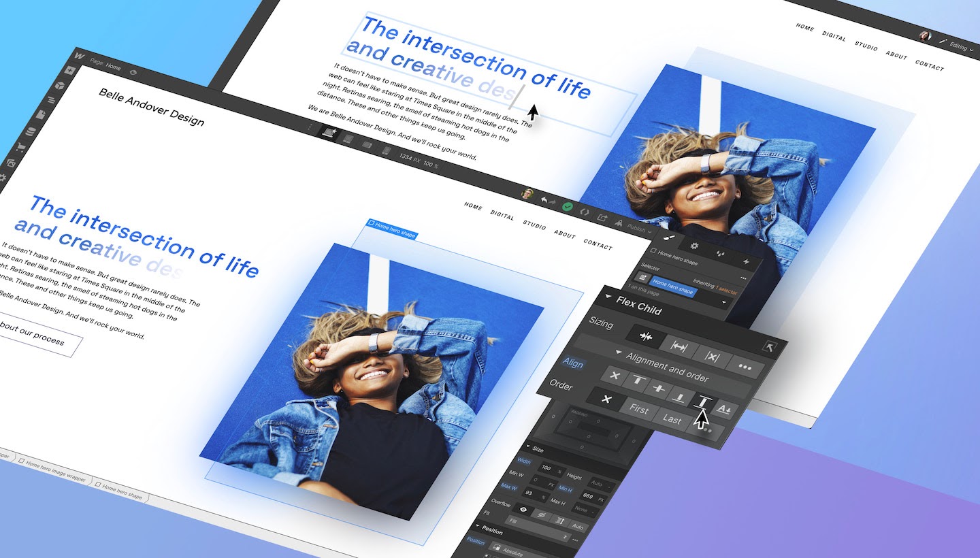980x558 pixels.
Task: Select the grow sizing option
Action: pos(679,347)
